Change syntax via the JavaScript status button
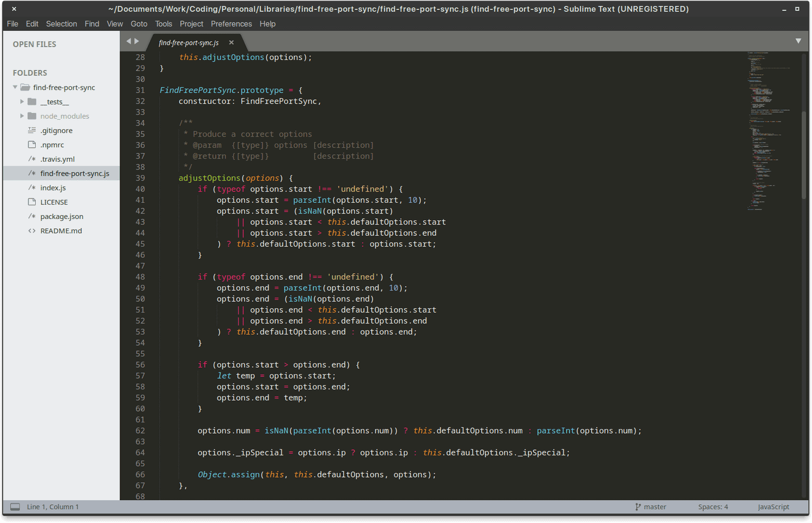Viewport: 812px width, 523px height. coord(773,507)
